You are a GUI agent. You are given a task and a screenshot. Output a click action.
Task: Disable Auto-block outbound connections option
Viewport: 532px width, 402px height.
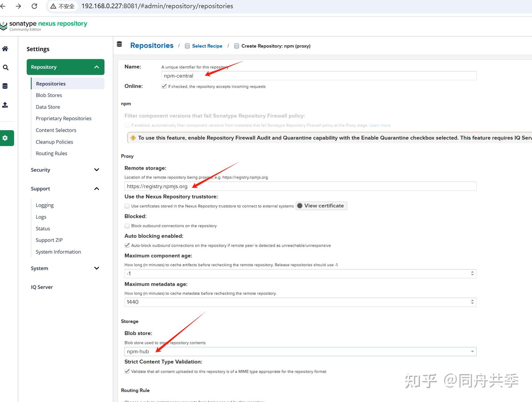pyautogui.click(x=127, y=245)
